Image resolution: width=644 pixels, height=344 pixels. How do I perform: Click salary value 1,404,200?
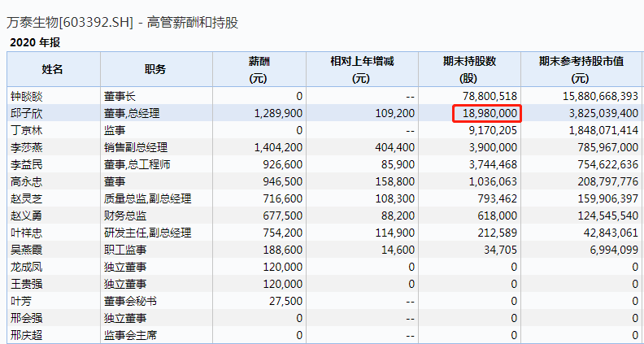tap(277, 147)
